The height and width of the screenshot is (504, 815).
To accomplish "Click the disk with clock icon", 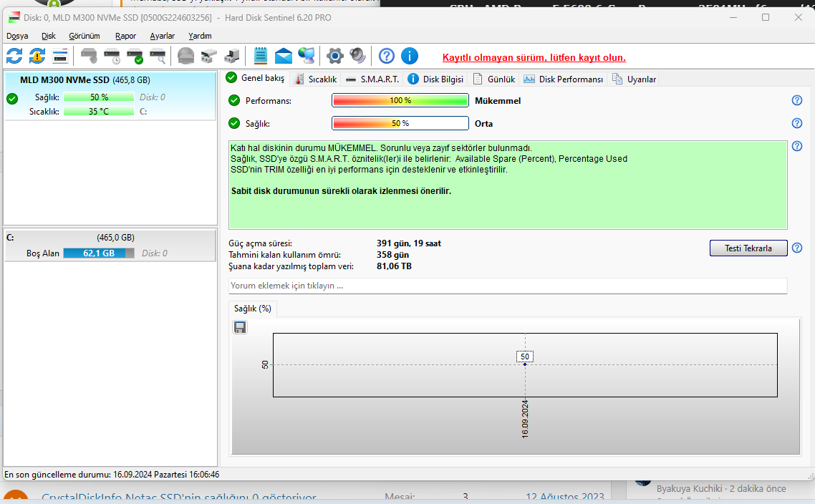I will tap(112, 56).
